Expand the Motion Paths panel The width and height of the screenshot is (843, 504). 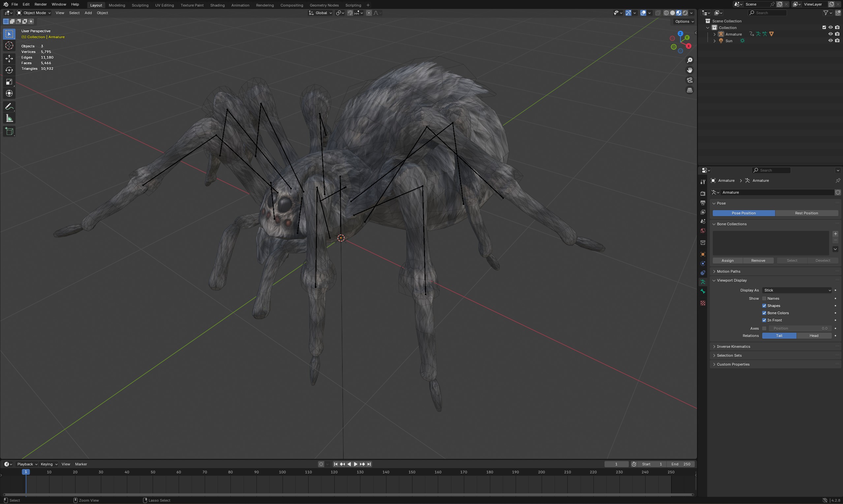729,271
